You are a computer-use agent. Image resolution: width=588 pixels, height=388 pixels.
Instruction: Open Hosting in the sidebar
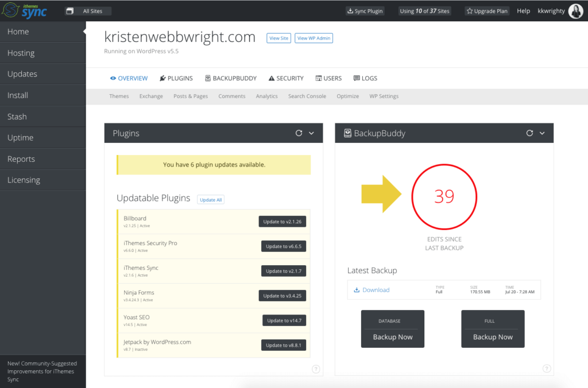click(42, 53)
